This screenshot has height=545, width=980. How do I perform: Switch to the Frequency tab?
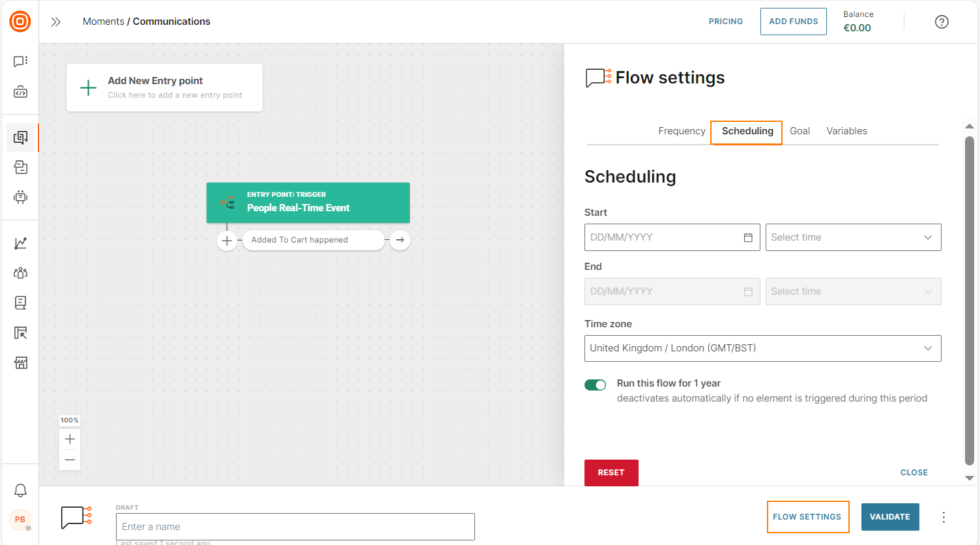tap(682, 131)
